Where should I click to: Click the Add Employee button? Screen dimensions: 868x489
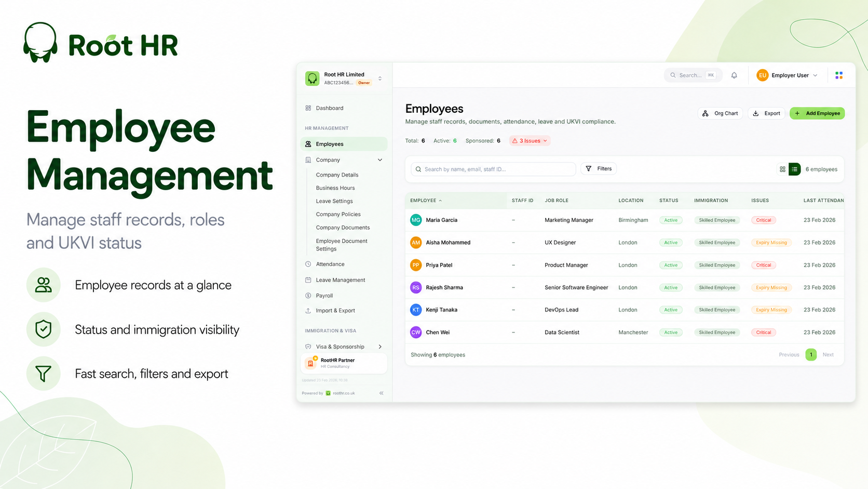pyautogui.click(x=817, y=113)
